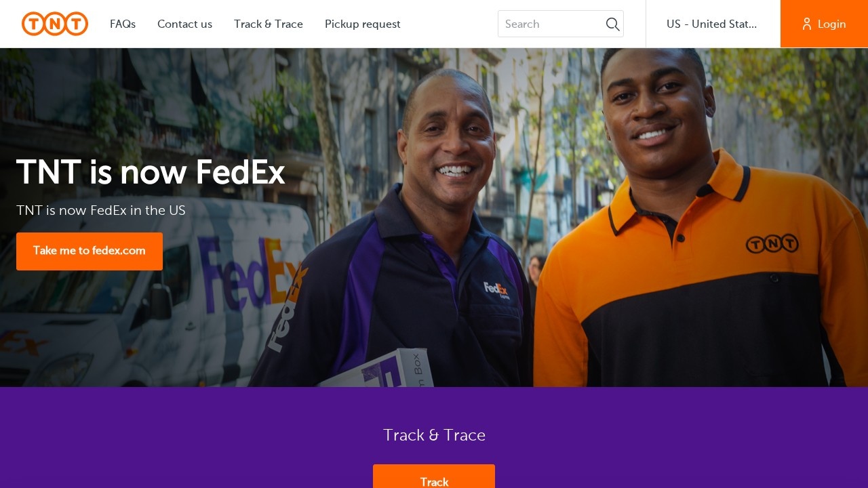Click the Track & Trace heading in purple section
Viewport: 868px width, 488px height.
pos(434,435)
